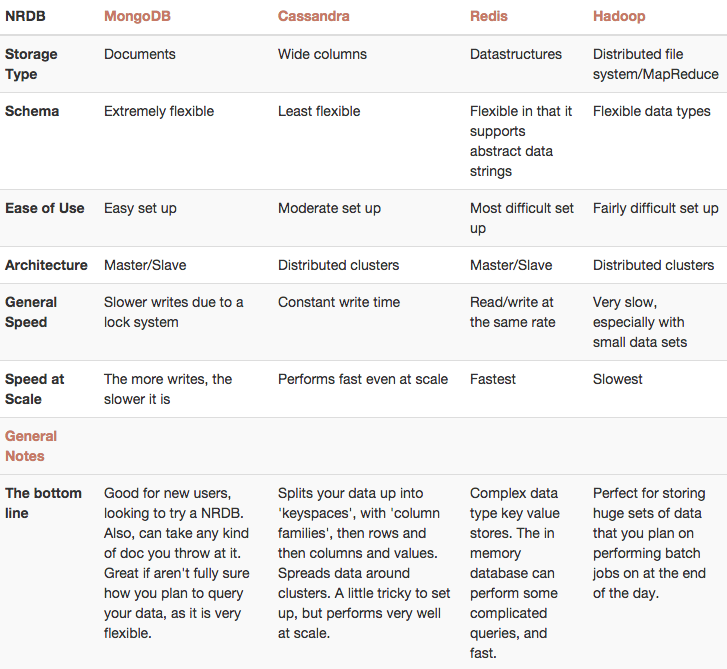Click the NRDB table header
This screenshot has height=669, width=727.
(25, 16)
